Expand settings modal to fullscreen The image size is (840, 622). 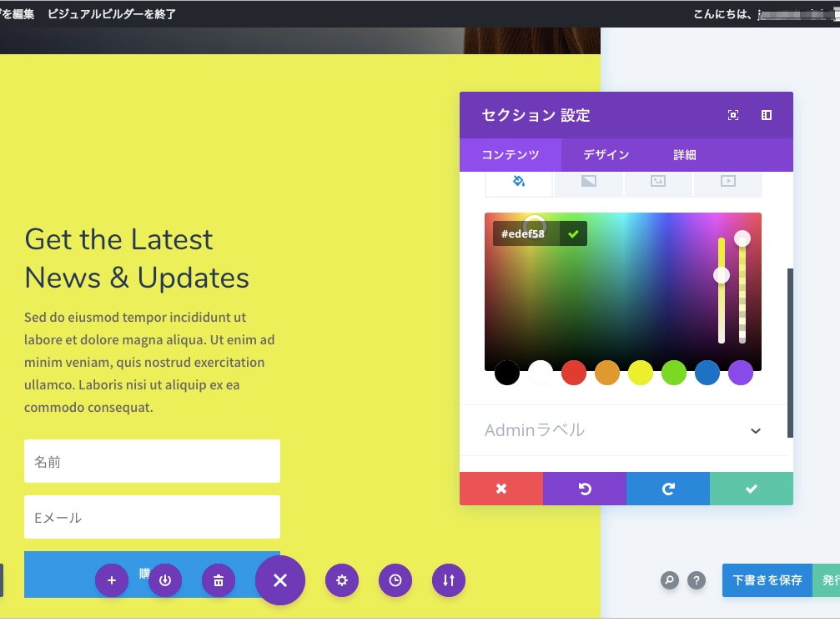733,115
